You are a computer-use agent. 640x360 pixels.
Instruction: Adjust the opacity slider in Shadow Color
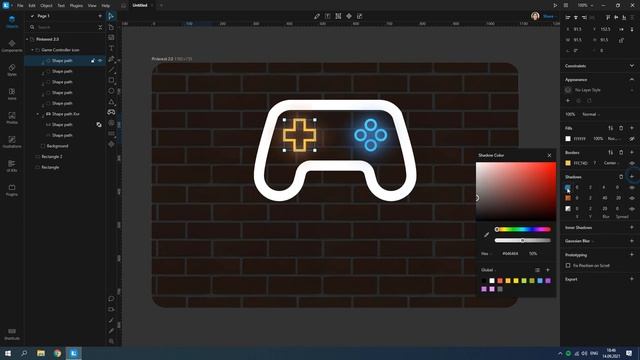coord(523,240)
